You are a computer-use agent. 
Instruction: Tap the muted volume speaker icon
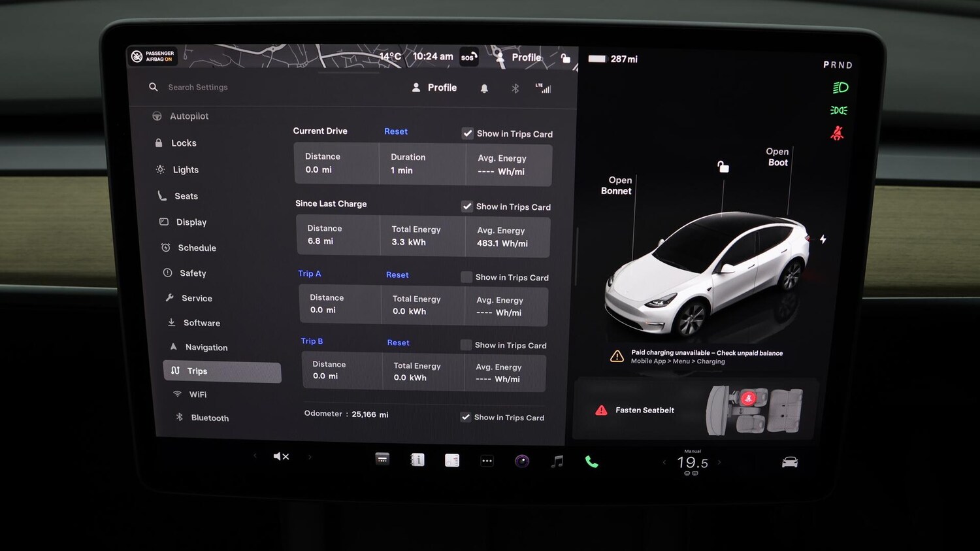tap(281, 456)
